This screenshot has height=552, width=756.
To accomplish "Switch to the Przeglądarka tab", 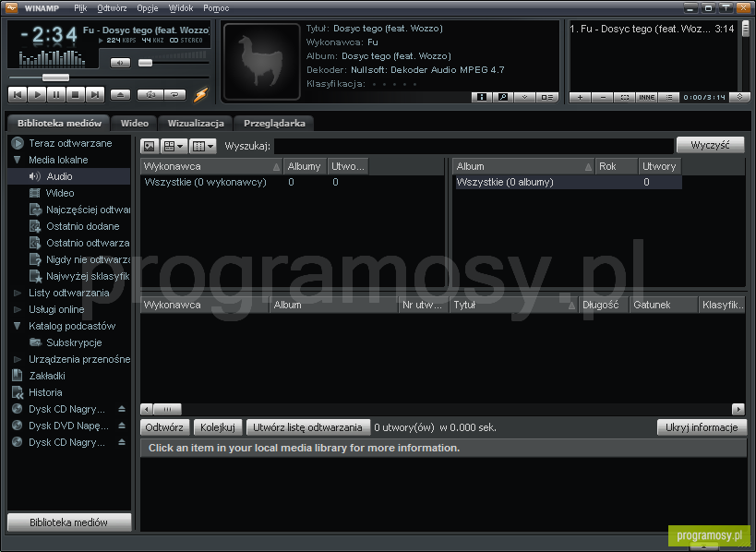I will pyautogui.click(x=274, y=123).
